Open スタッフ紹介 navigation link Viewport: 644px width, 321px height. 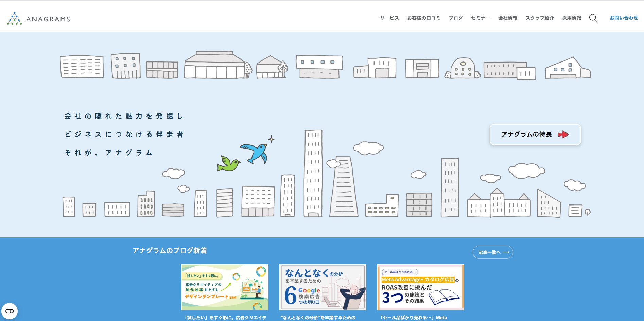[539, 18]
